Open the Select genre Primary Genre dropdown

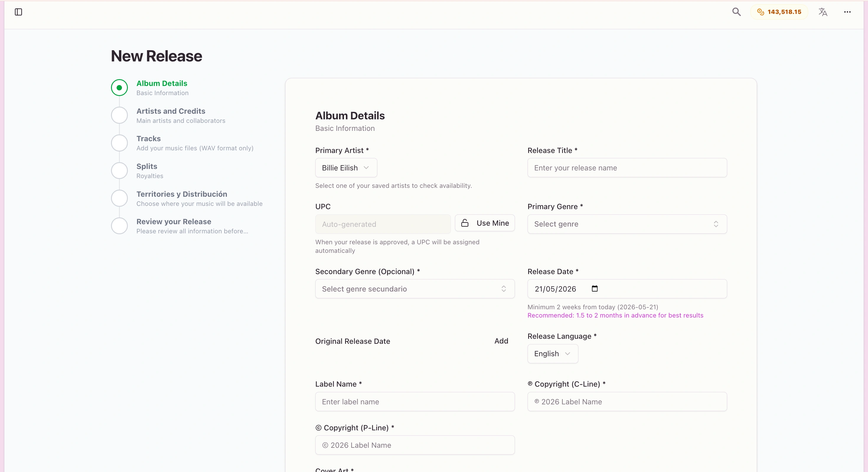click(627, 224)
